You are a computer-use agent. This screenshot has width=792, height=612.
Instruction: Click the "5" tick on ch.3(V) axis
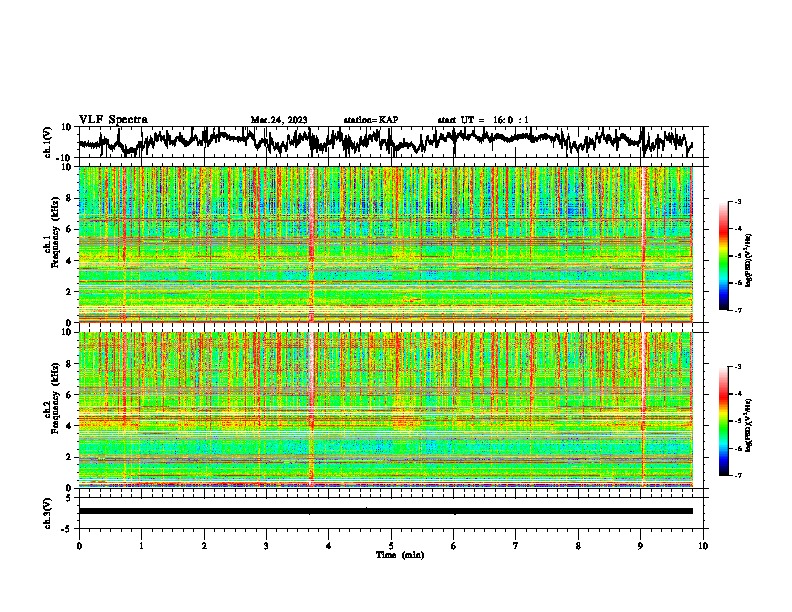[69, 498]
